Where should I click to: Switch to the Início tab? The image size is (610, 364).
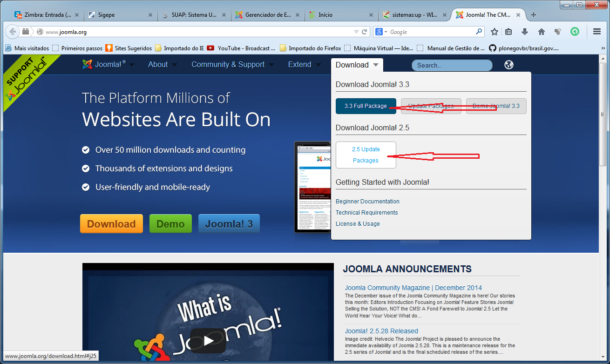341,15
